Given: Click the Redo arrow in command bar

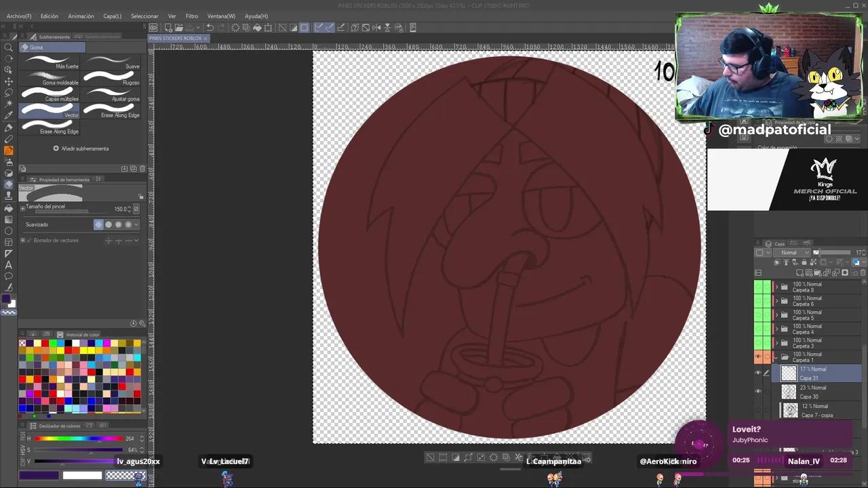Looking at the screenshot, I should [221, 28].
